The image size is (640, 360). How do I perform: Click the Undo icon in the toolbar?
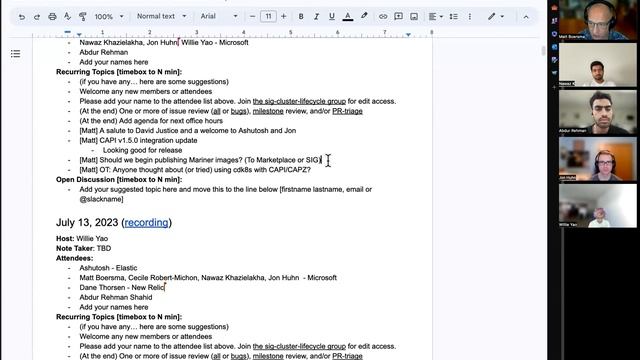point(22,17)
